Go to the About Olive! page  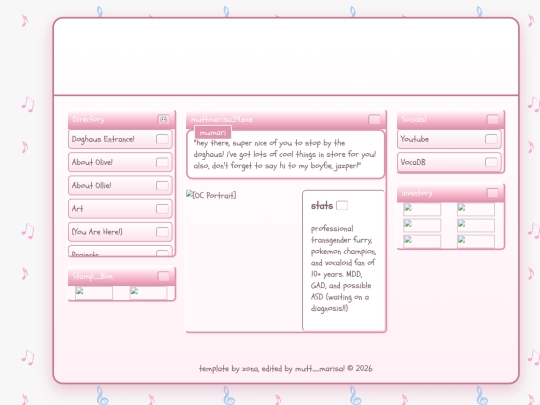click(120, 162)
